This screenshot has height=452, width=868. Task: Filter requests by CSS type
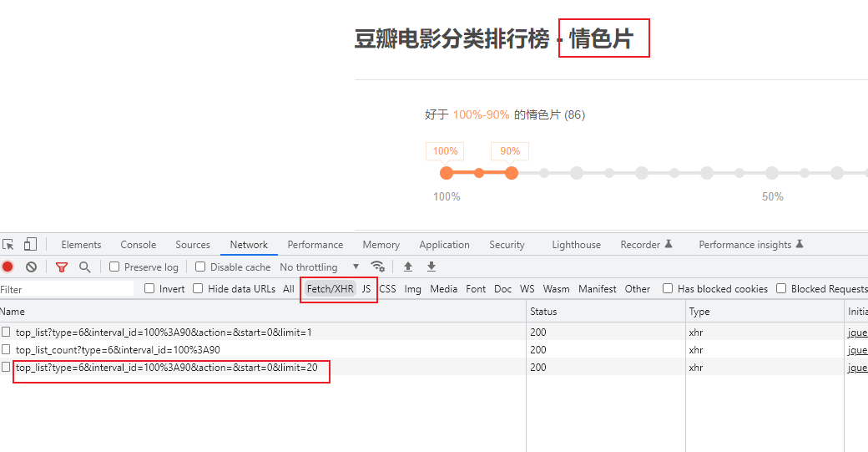(x=387, y=288)
